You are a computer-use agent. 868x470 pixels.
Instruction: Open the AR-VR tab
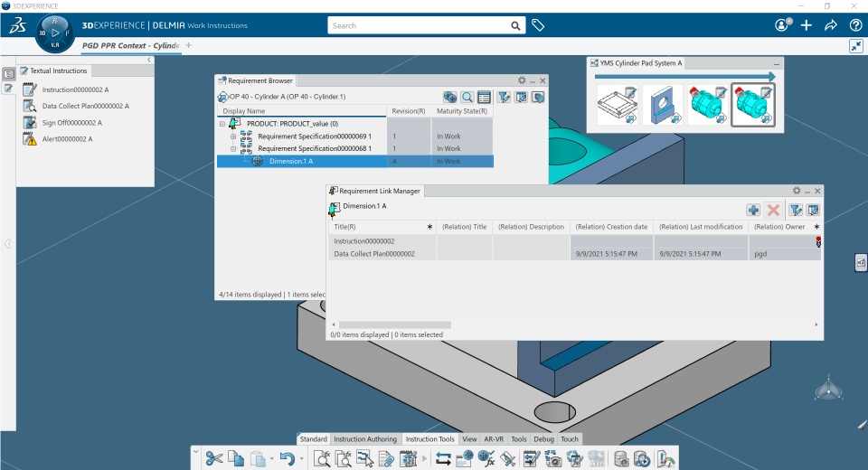pos(494,439)
